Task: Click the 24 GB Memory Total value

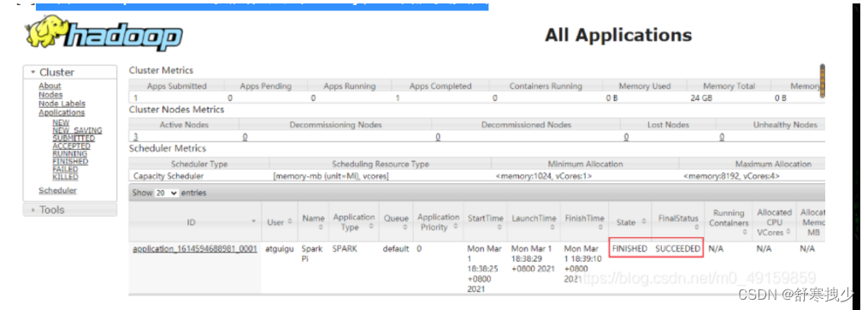Action: pos(702,98)
